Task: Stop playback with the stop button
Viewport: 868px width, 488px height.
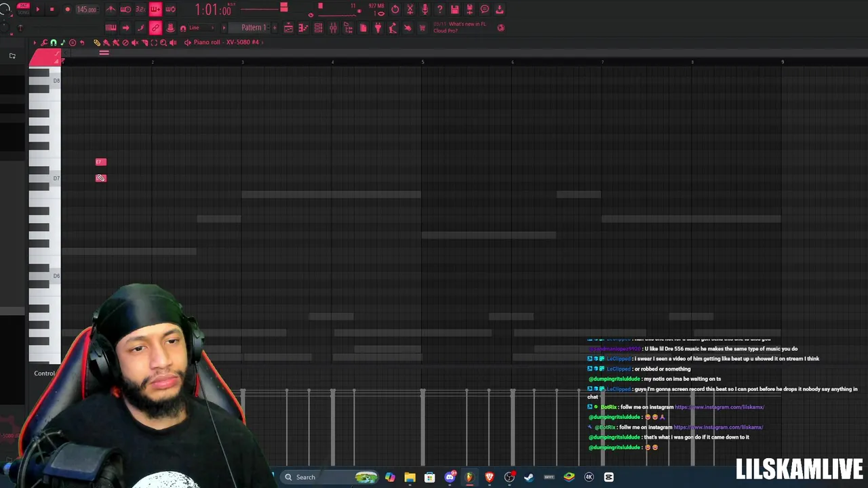Action: coord(52,9)
